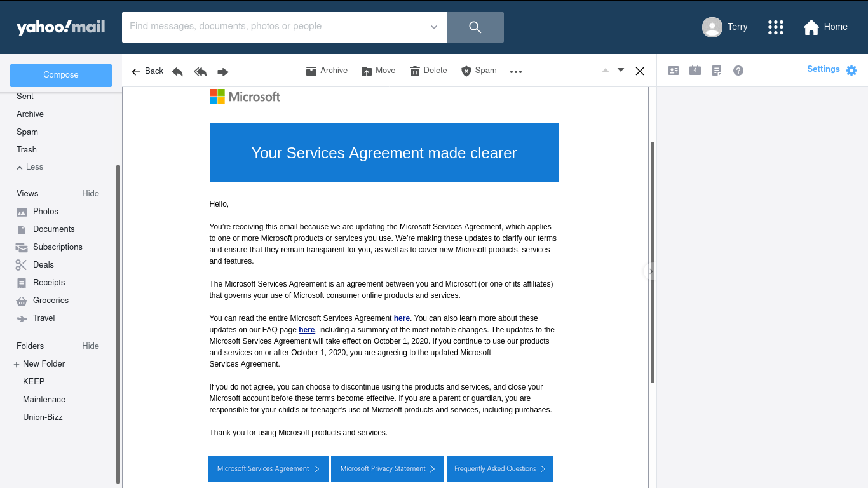This screenshot has width=868, height=488.
Task: Mark the email as Spam
Action: pyautogui.click(x=478, y=71)
